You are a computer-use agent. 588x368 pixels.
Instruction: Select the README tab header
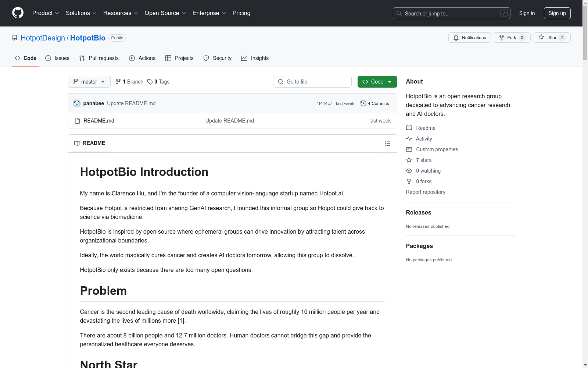90,143
